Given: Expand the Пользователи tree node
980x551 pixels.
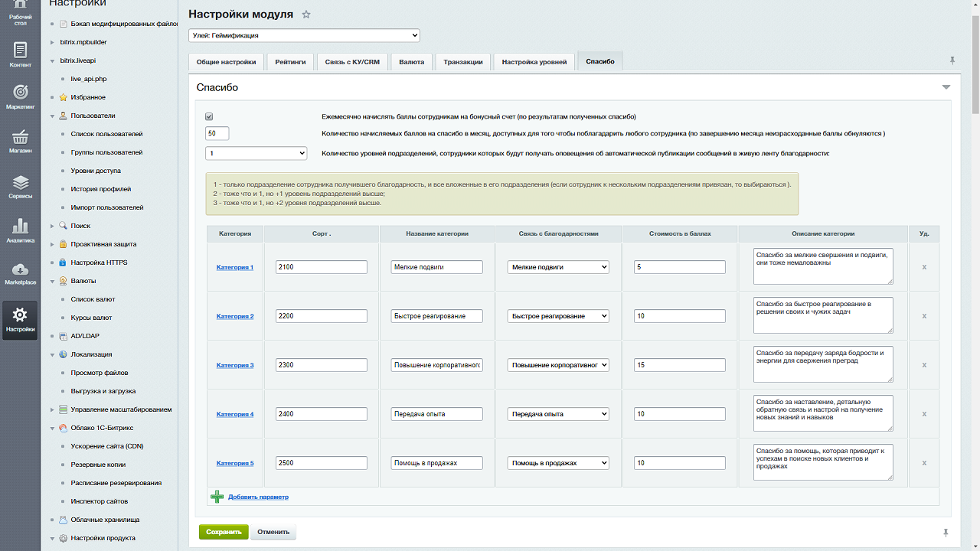Looking at the screenshot, I should click(53, 116).
